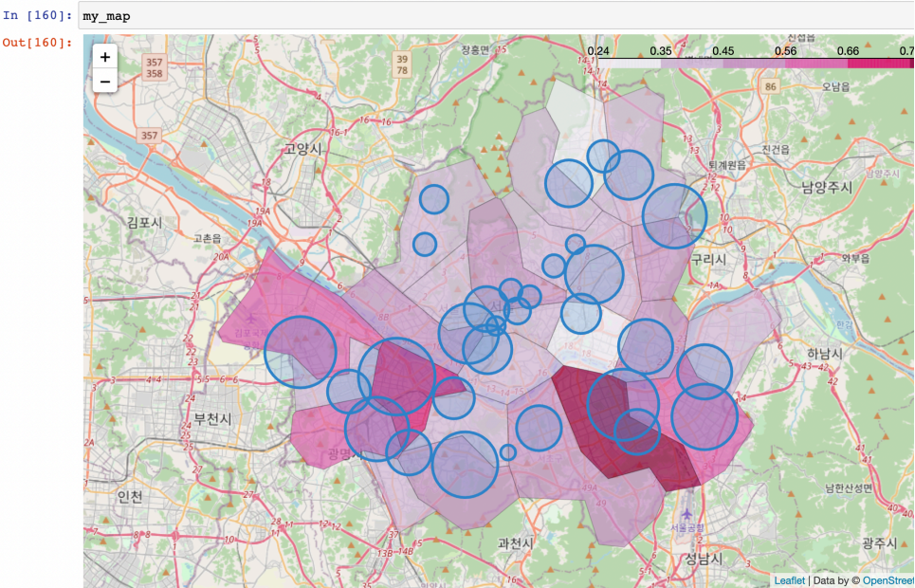Click the single 357 route shield
The height and width of the screenshot is (588, 915).
tap(150, 136)
